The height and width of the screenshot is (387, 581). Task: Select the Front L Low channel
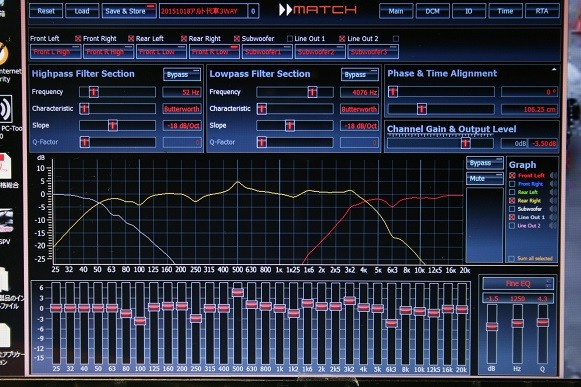(161, 52)
